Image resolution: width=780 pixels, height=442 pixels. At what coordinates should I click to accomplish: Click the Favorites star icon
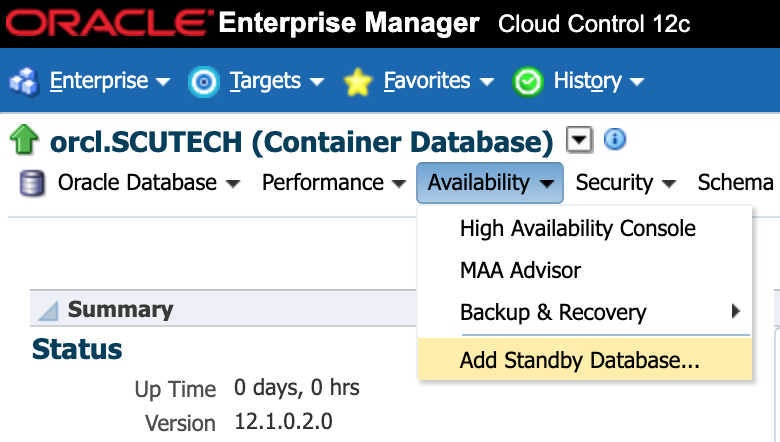pos(357,82)
